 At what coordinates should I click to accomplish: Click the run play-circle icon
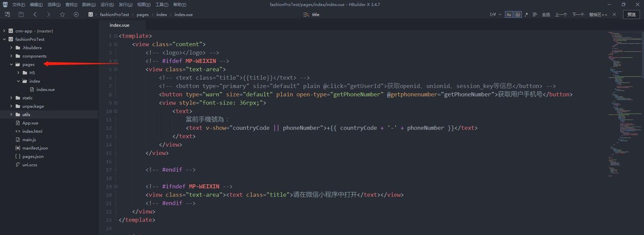pyautogui.click(x=76, y=15)
